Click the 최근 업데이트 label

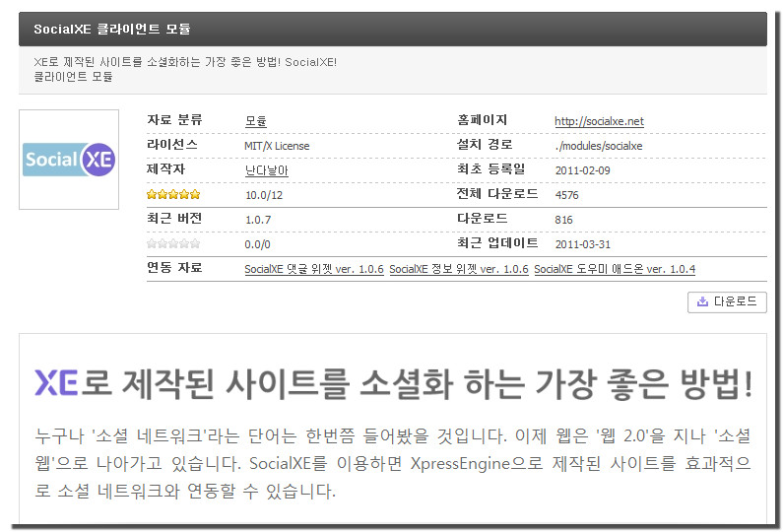(497, 242)
